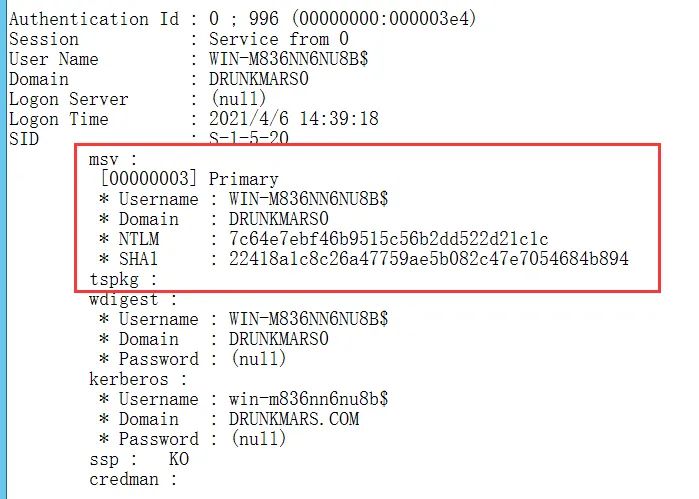Click the SID value S-1-5-20
This screenshot has height=499, width=699.
(249, 137)
